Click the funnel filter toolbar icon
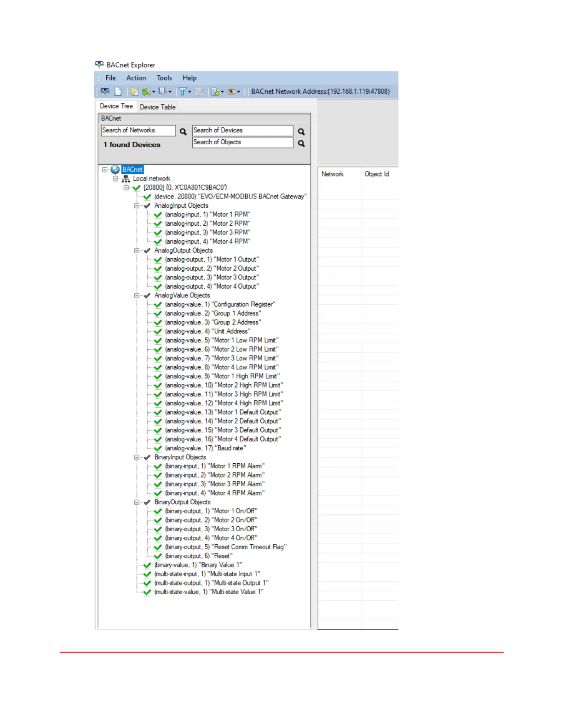The image size is (563, 728). click(x=183, y=91)
